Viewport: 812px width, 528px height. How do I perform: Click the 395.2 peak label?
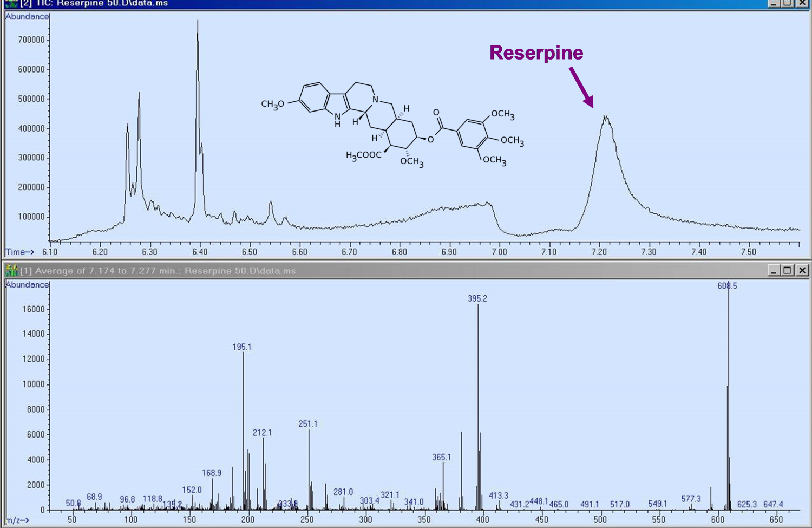tap(477, 298)
